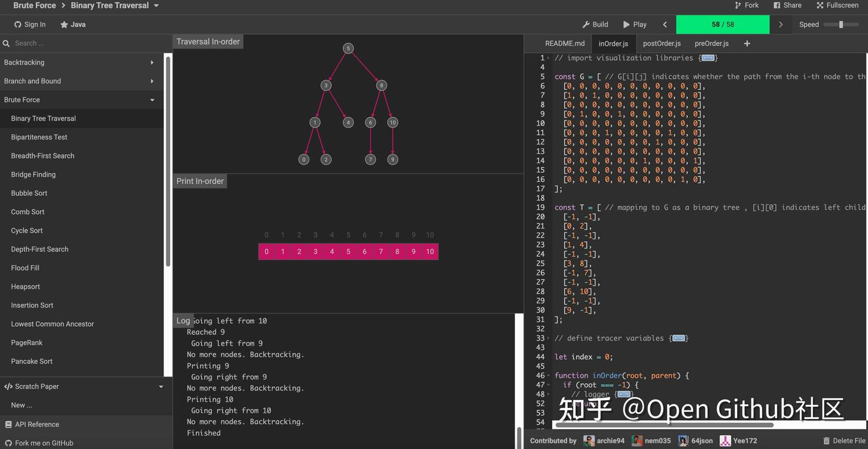Open the Binary Tree Traversal title dropdown
This screenshot has height=449, width=868.
(156, 6)
